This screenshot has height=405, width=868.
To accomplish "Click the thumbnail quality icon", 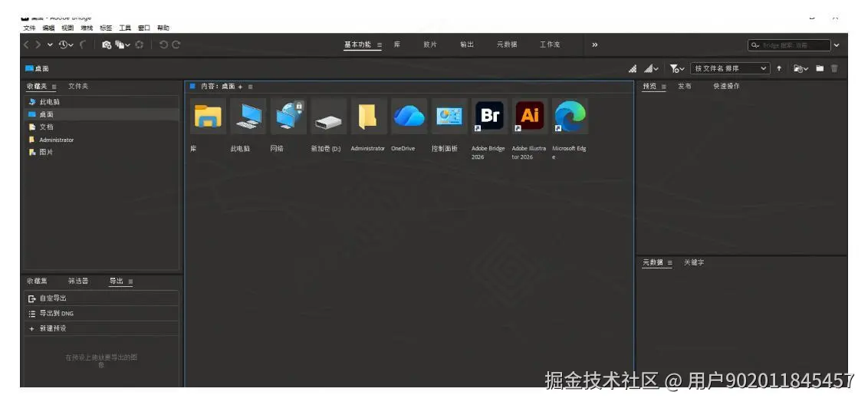I will tap(633, 69).
